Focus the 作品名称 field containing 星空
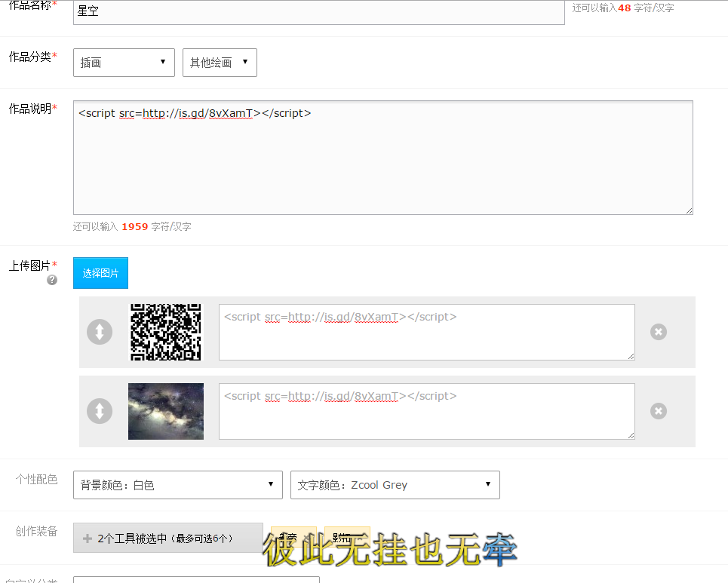 (x=319, y=11)
